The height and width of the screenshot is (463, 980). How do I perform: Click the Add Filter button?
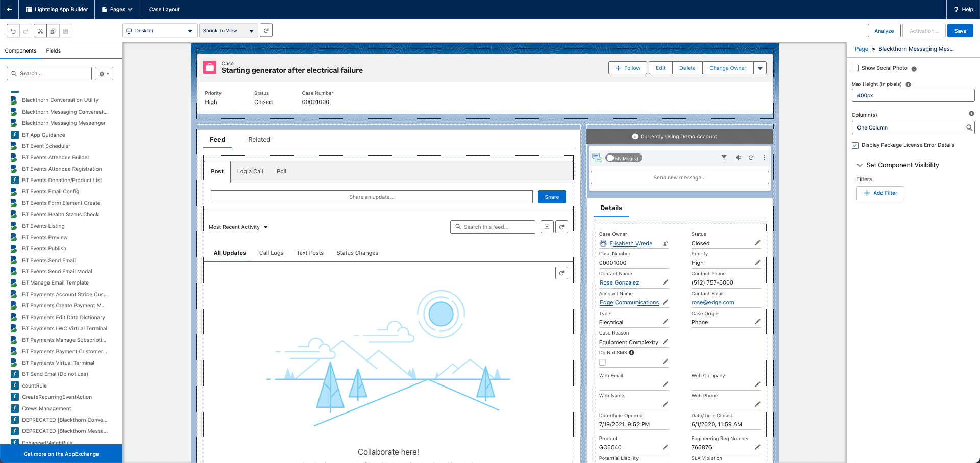pos(880,193)
